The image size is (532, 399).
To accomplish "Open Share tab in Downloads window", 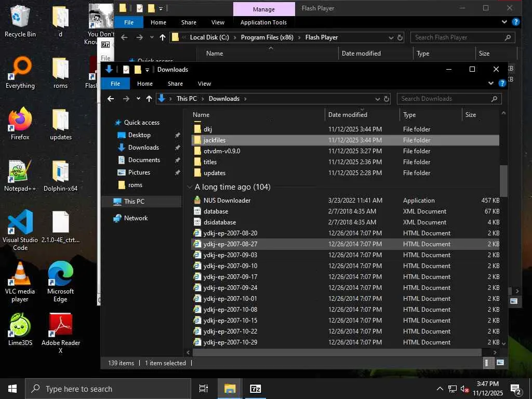I will (175, 84).
